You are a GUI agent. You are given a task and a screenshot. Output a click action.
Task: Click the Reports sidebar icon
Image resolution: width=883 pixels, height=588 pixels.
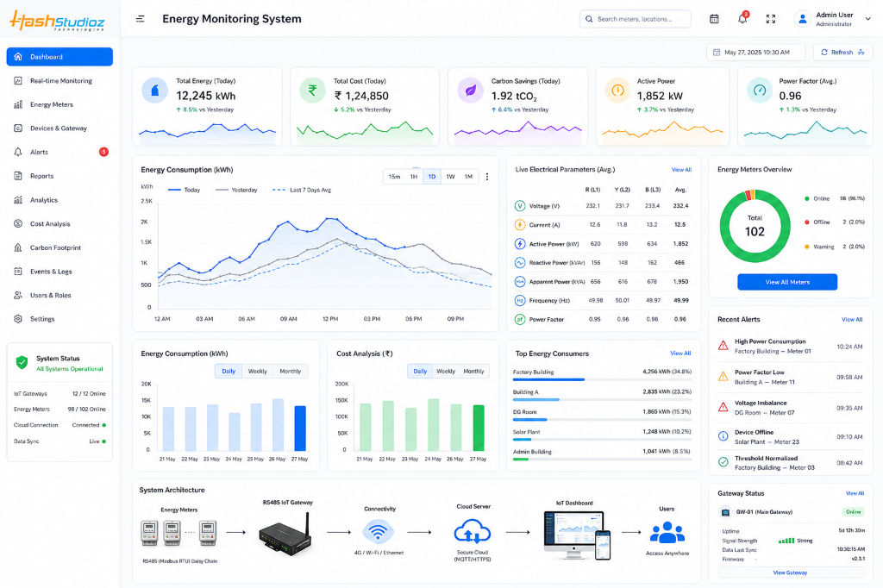click(18, 176)
